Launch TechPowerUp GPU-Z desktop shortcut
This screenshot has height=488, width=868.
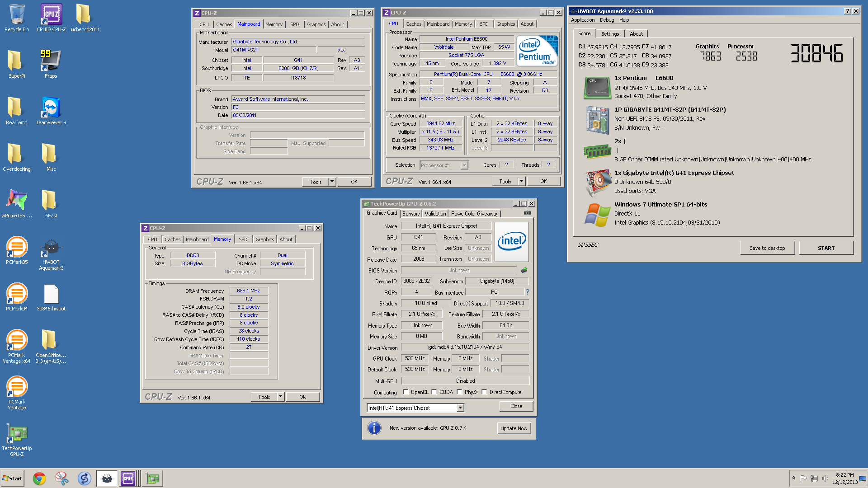point(17,440)
